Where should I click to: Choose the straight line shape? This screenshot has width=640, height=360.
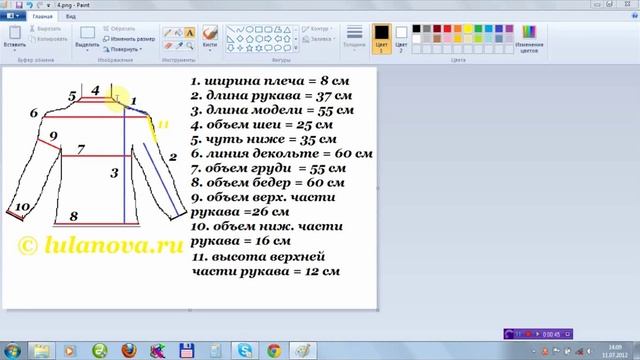[x=230, y=29]
